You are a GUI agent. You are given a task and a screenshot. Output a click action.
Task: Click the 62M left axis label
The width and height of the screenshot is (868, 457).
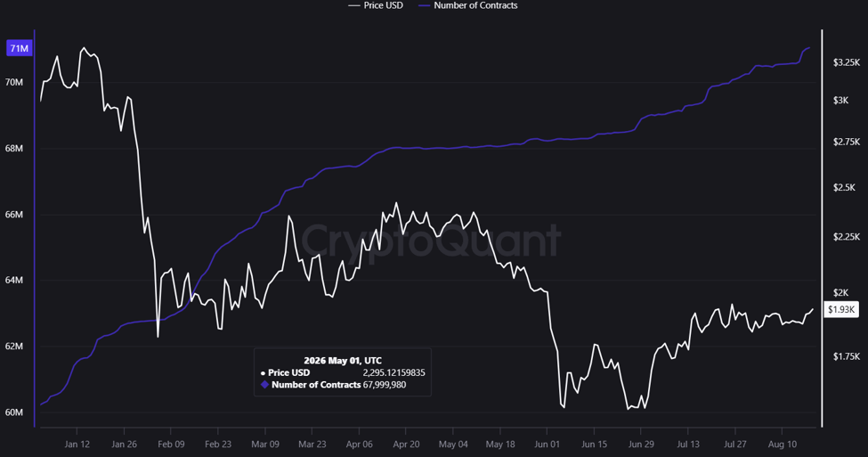(x=14, y=347)
